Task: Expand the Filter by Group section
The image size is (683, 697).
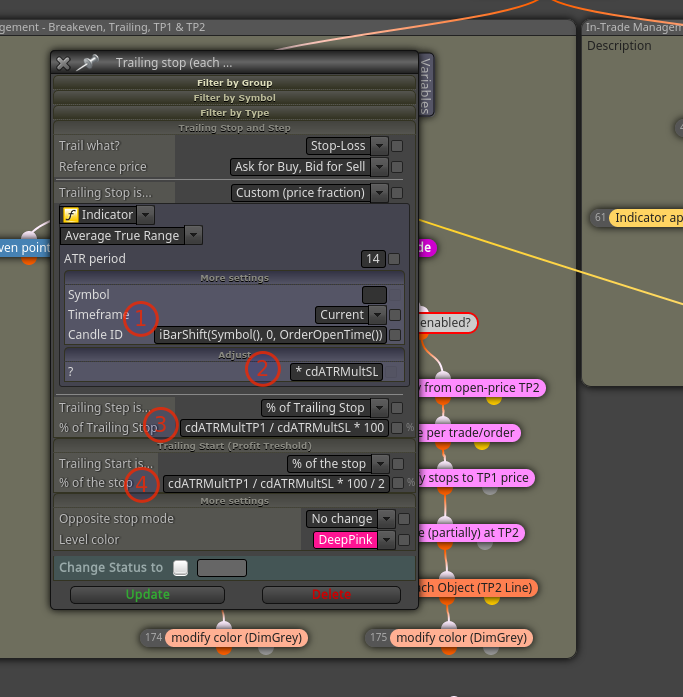Action: click(235, 83)
